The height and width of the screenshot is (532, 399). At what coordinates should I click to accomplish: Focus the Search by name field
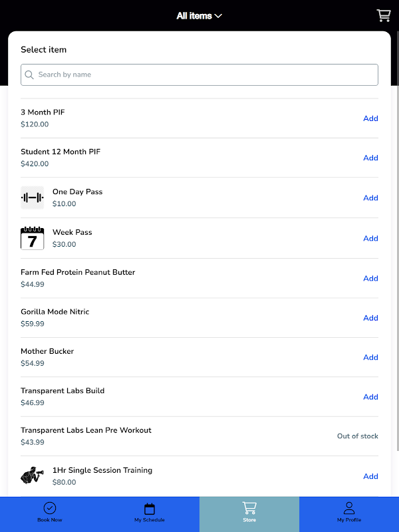coord(199,74)
